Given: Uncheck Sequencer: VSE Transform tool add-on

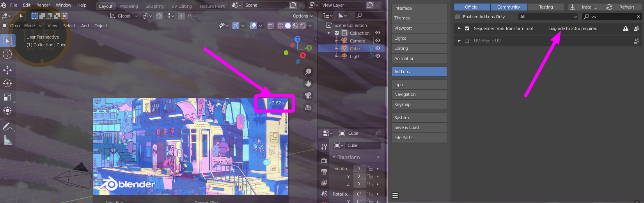Looking at the screenshot, I should (x=467, y=28).
